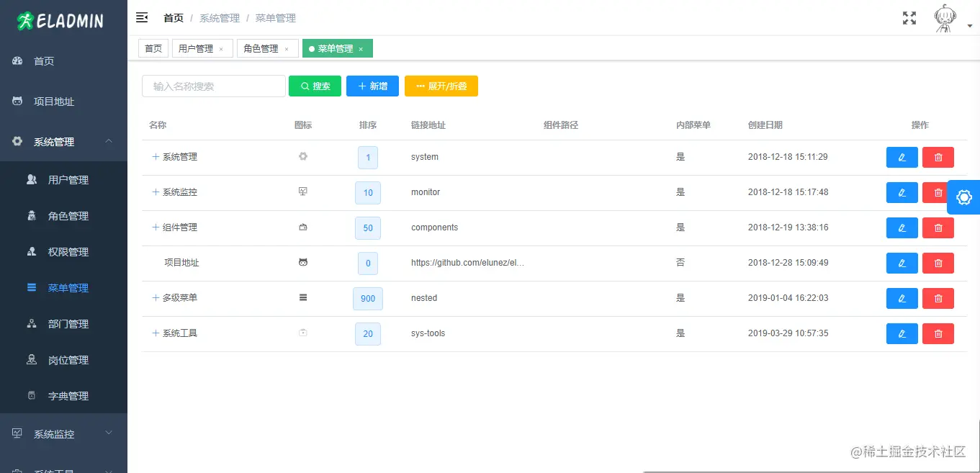Edit the 系统工具 row
Viewport: 980px width, 473px height.
[902, 333]
